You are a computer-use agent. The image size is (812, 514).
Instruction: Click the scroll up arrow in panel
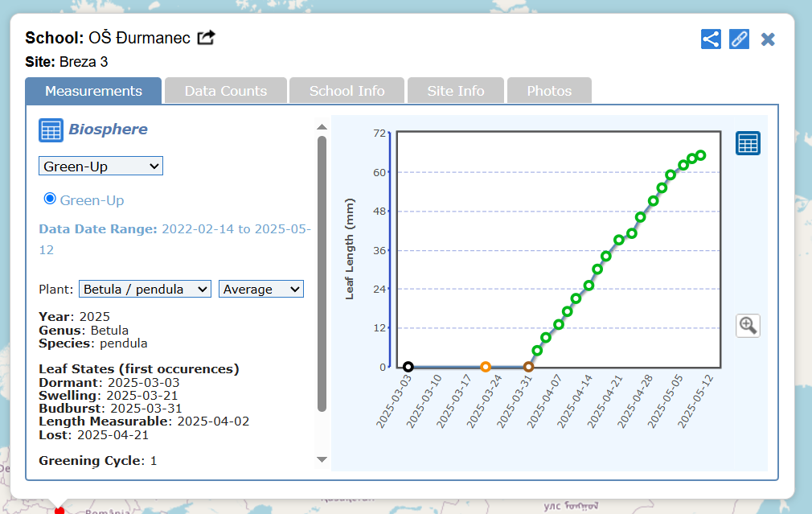(x=322, y=127)
